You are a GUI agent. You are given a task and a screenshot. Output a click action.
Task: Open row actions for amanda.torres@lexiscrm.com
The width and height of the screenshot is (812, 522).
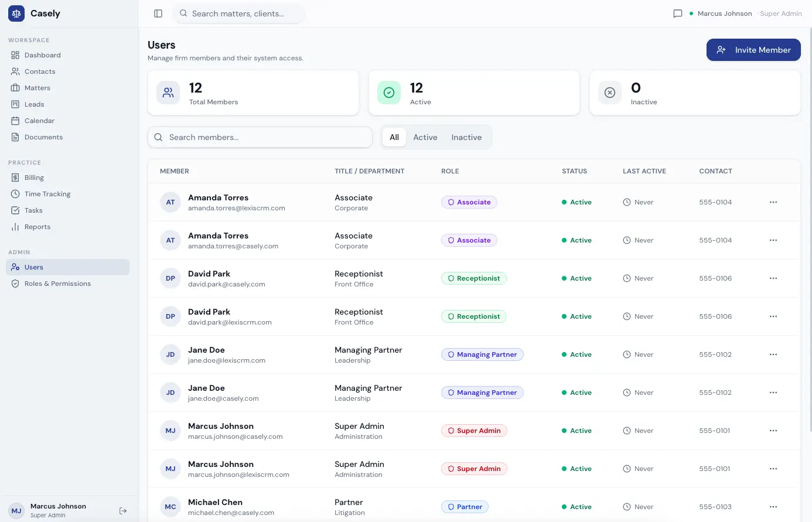pyautogui.click(x=773, y=202)
